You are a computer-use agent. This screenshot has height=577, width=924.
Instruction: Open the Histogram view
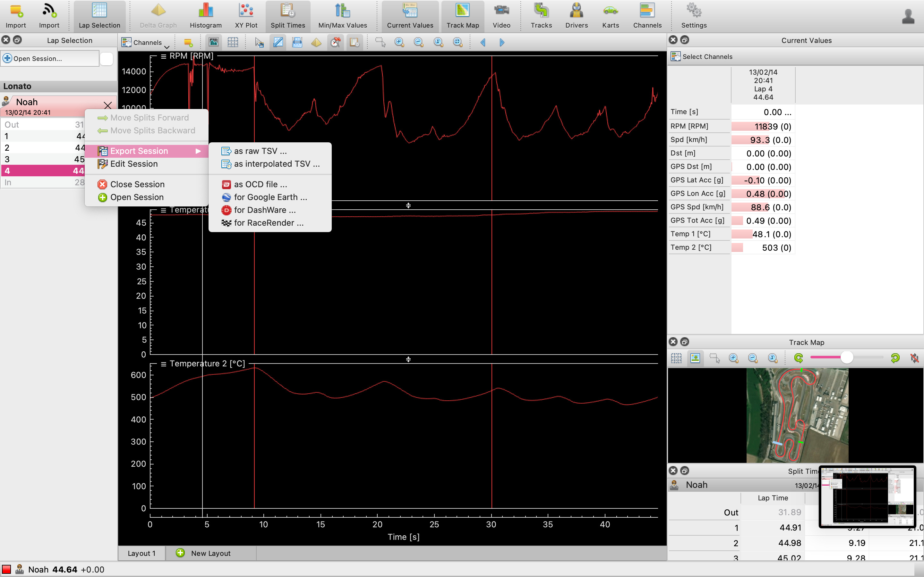(205, 15)
